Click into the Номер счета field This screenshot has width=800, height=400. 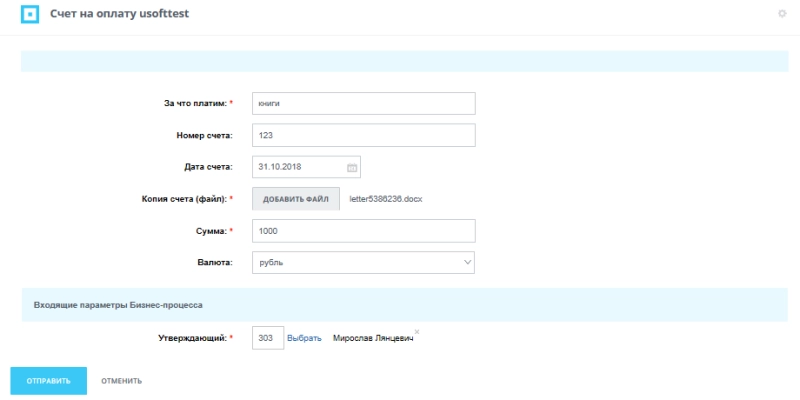click(363, 135)
